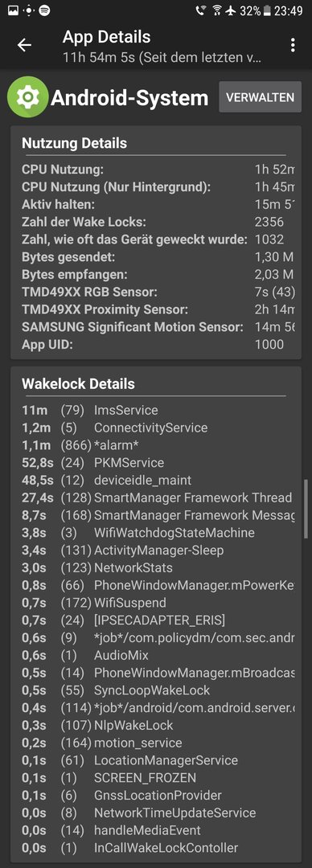Tap the gallery image notification icon
This screenshot has height=868, width=312.
[13, 10]
